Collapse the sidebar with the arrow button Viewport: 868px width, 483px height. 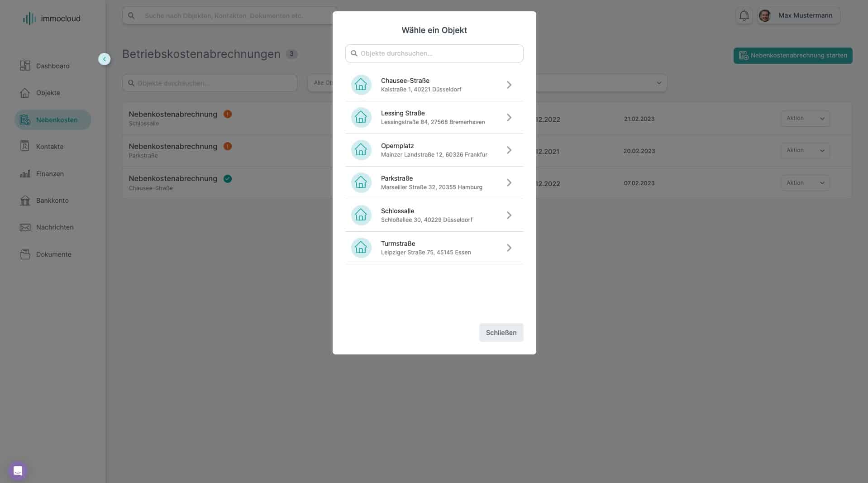pos(104,59)
